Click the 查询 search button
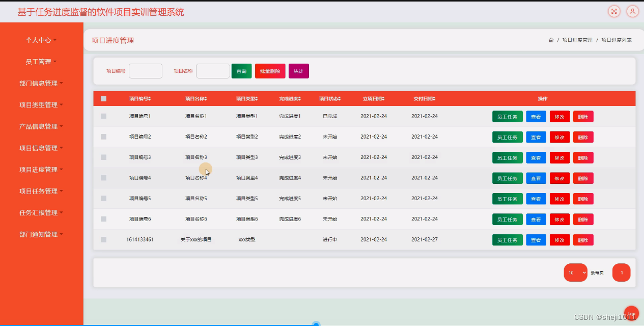 pos(241,71)
